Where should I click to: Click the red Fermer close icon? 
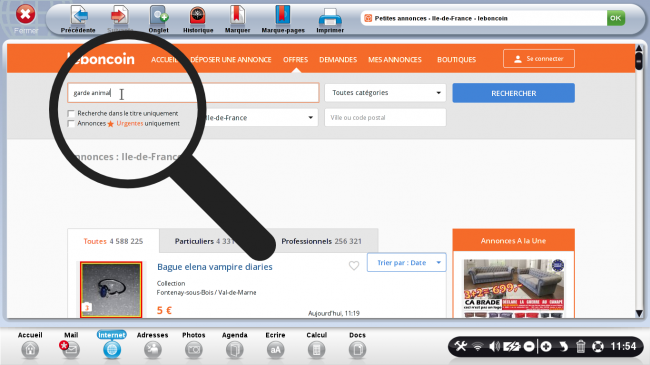click(x=26, y=15)
